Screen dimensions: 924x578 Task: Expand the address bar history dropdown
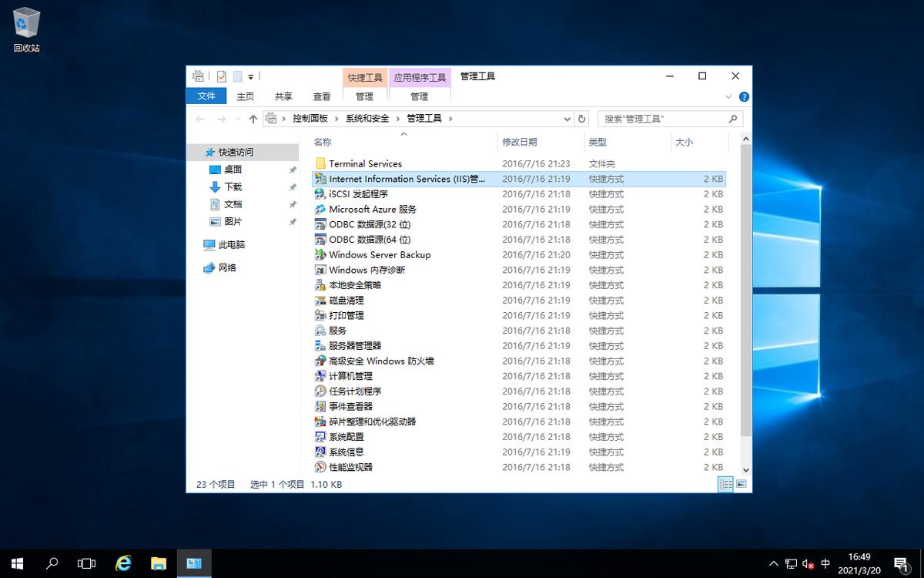click(567, 119)
